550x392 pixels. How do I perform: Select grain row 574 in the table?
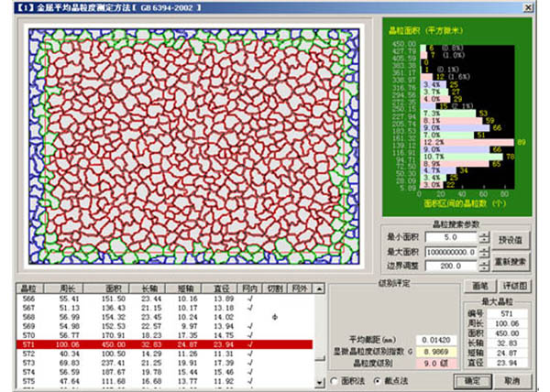click(164, 372)
